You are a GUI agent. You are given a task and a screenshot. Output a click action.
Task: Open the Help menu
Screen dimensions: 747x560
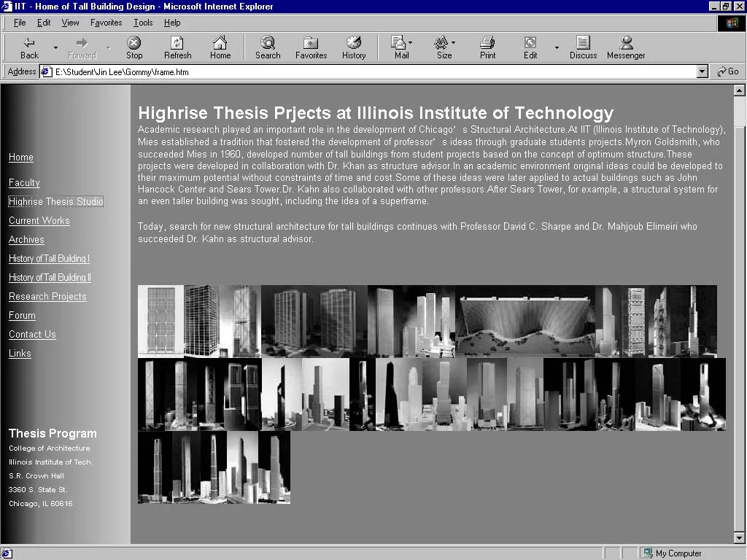[172, 23]
